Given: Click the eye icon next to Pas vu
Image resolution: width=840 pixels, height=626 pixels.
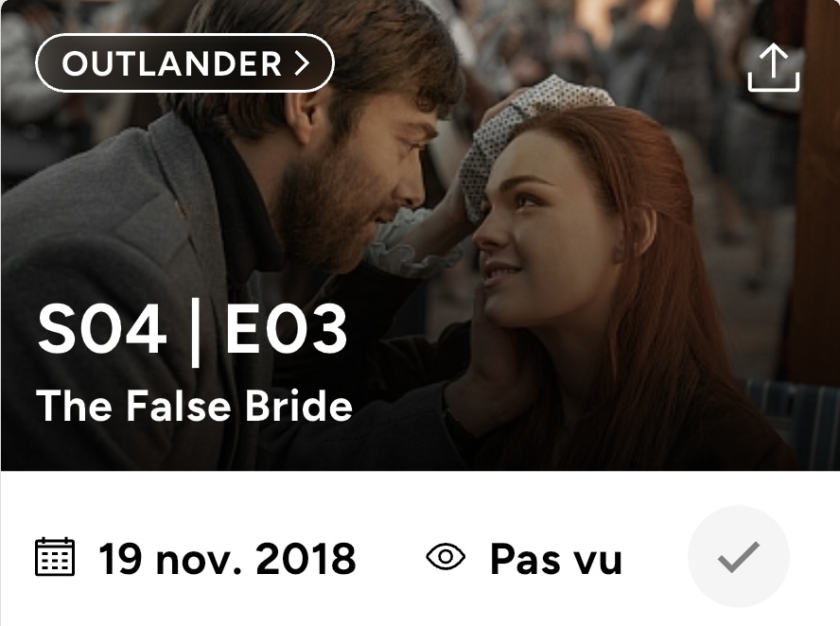Looking at the screenshot, I should click(446, 557).
